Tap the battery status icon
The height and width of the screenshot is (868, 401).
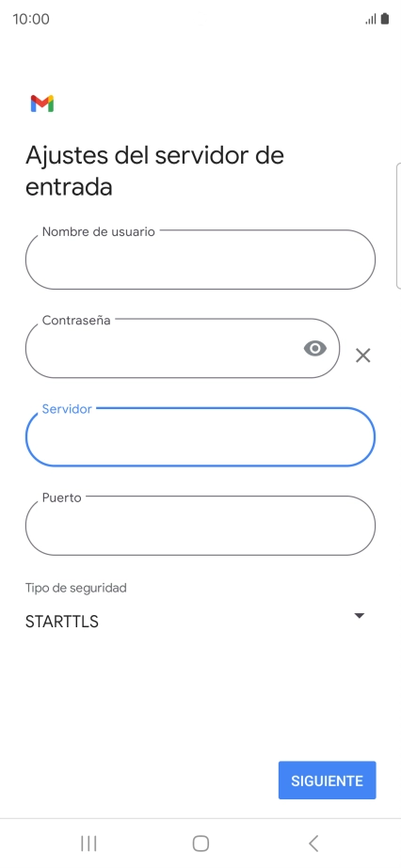385,19
